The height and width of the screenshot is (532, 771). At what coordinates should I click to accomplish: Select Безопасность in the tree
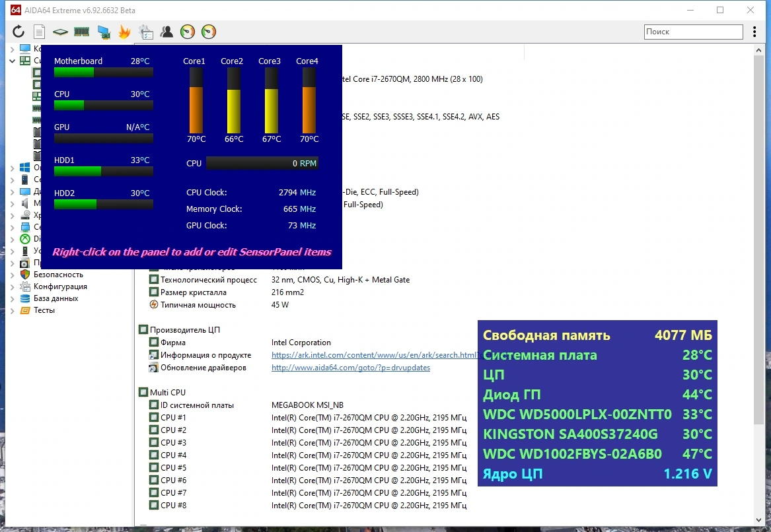[58, 275]
